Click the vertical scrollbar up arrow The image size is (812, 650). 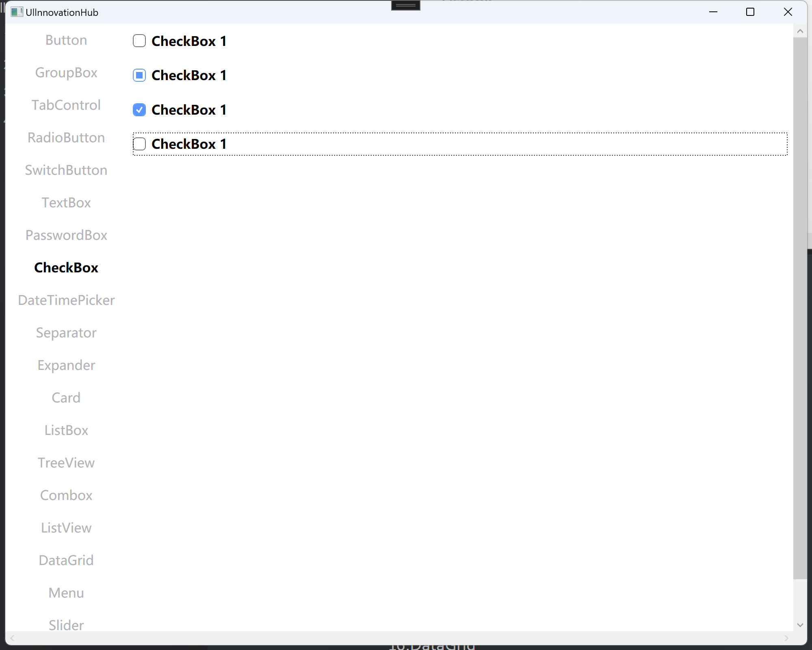click(800, 31)
